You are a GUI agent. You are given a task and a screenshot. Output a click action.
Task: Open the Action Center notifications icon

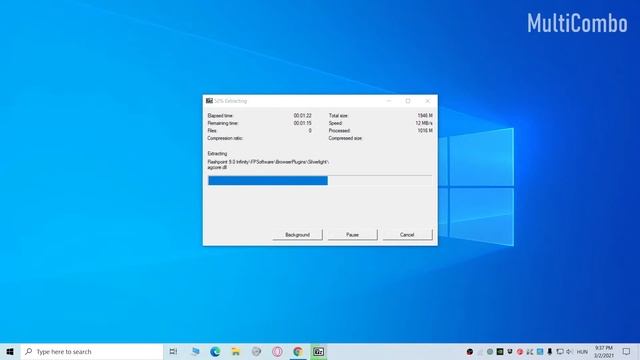pos(627,351)
